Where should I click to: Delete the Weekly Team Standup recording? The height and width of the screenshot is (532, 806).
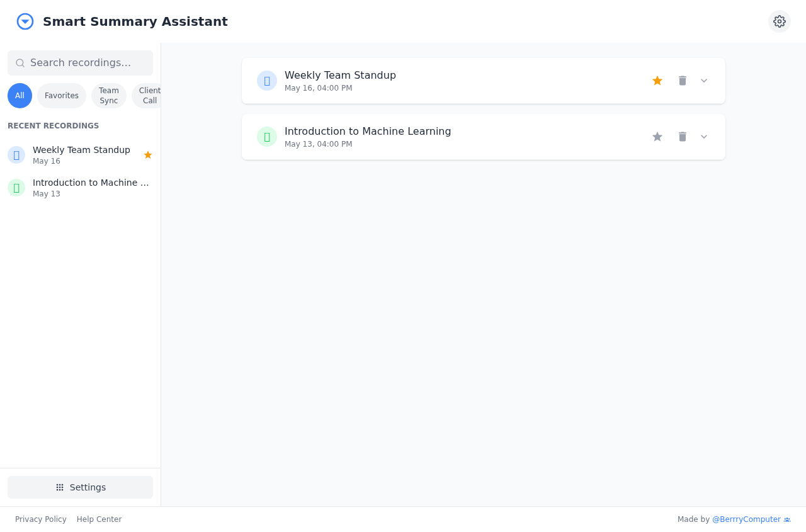682,81
